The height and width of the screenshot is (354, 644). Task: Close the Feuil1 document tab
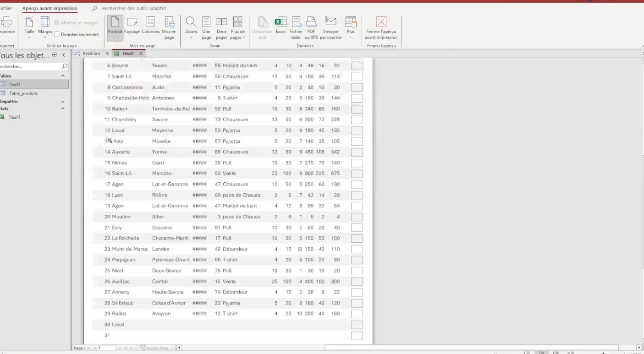click(x=141, y=54)
